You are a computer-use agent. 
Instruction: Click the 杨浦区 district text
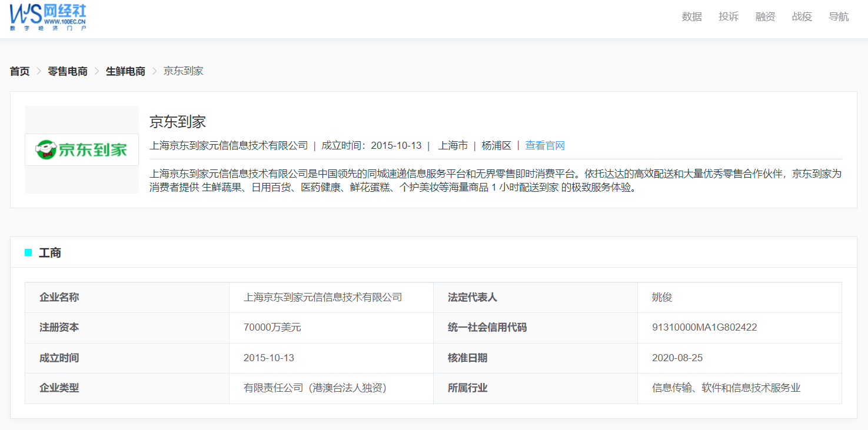pos(497,145)
